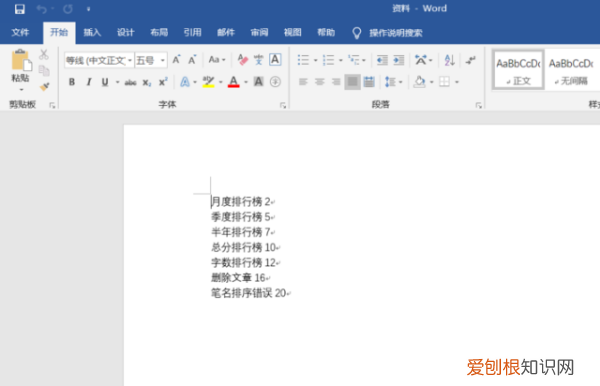The image size is (600, 386).
Task: Open the 文件 menu
Action: tap(20, 33)
